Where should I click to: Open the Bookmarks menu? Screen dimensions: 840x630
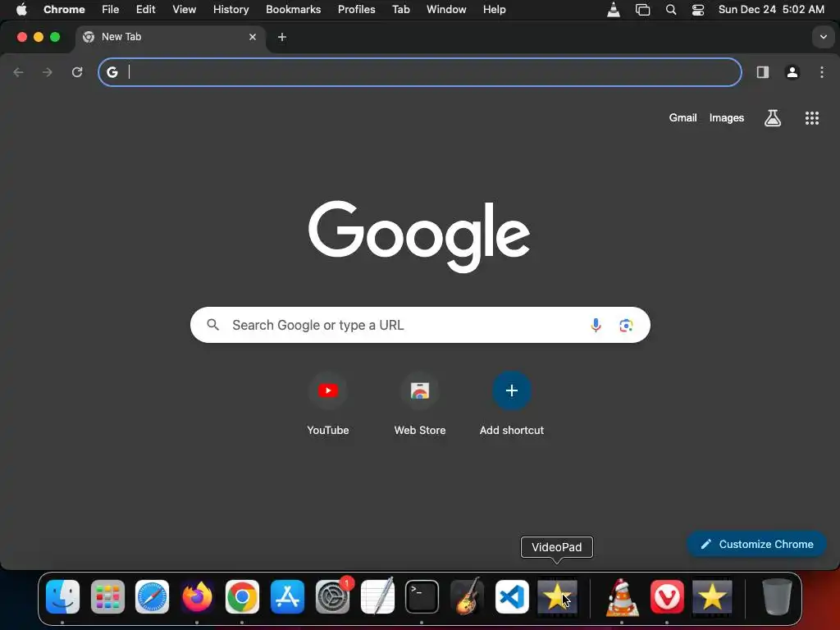point(294,10)
